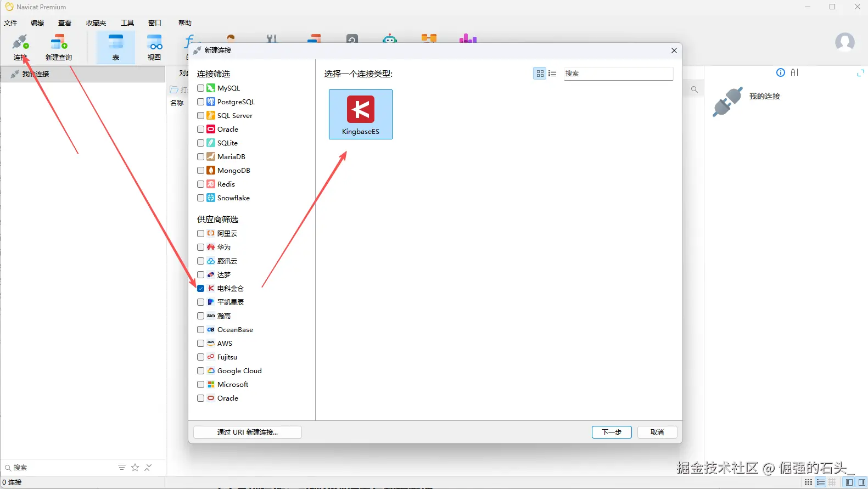868x489 pixels.
Task: Check the Redis filter checkbox
Action: [201, 184]
